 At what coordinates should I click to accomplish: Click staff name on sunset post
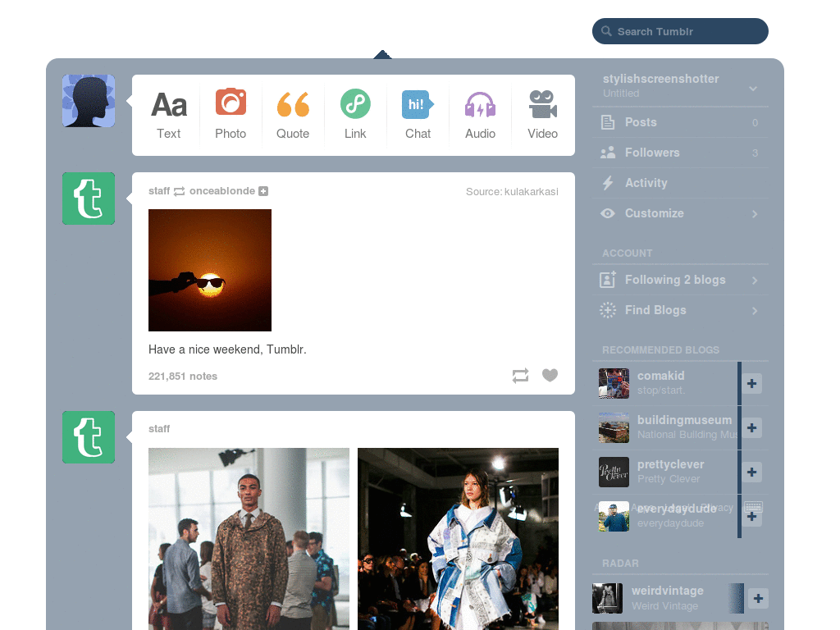[159, 190]
